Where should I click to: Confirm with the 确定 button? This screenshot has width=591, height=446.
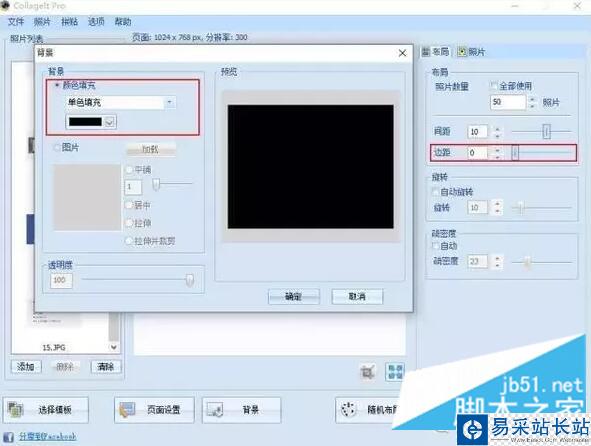coord(294,297)
